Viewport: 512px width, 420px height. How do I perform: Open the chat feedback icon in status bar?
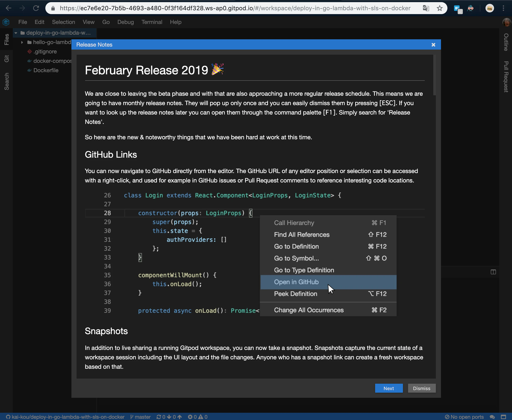coord(492,417)
